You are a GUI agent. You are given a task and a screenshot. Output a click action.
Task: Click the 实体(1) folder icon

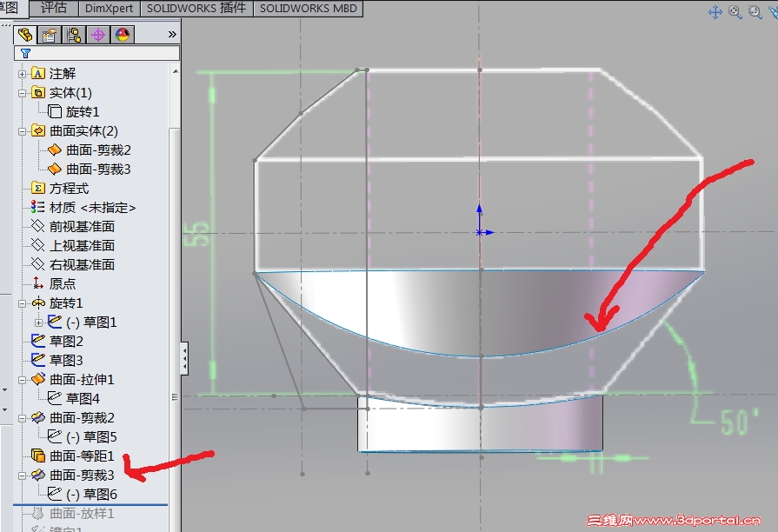(38, 92)
